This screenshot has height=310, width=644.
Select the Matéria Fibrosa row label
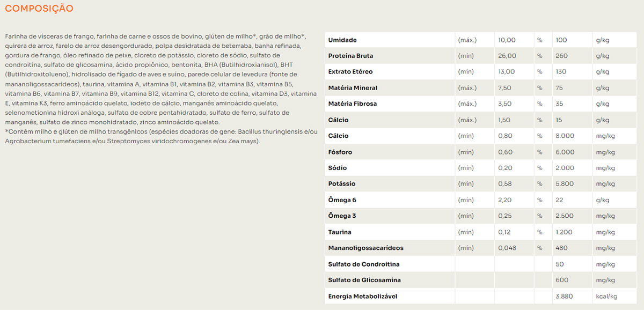pos(352,104)
